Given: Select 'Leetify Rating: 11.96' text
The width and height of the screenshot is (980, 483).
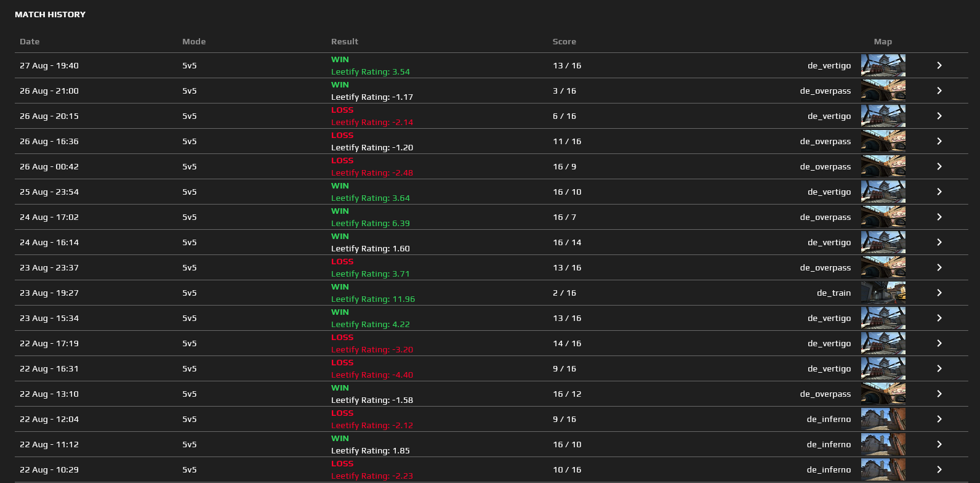Looking at the screenshot, I should pyautogui.click(x=373, y=299).
